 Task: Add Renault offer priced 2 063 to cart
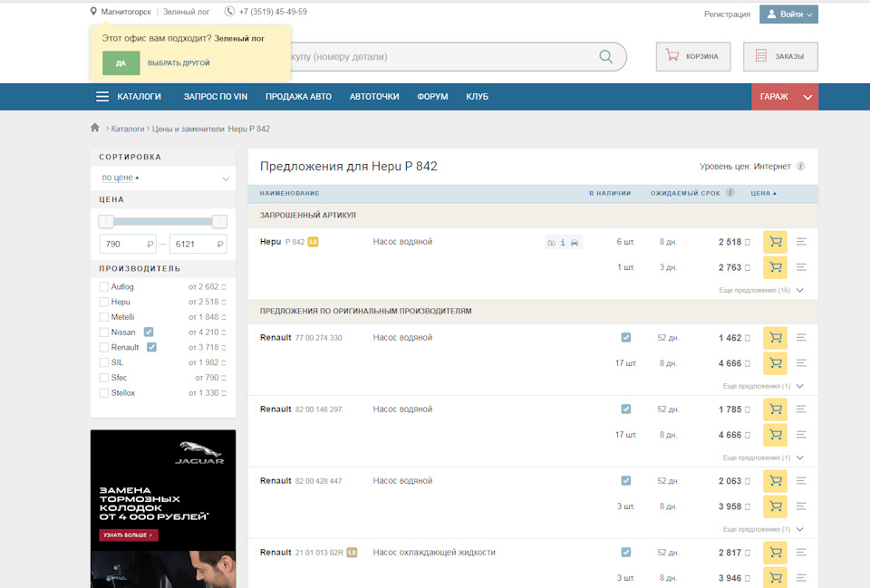[x=775, y=481]
